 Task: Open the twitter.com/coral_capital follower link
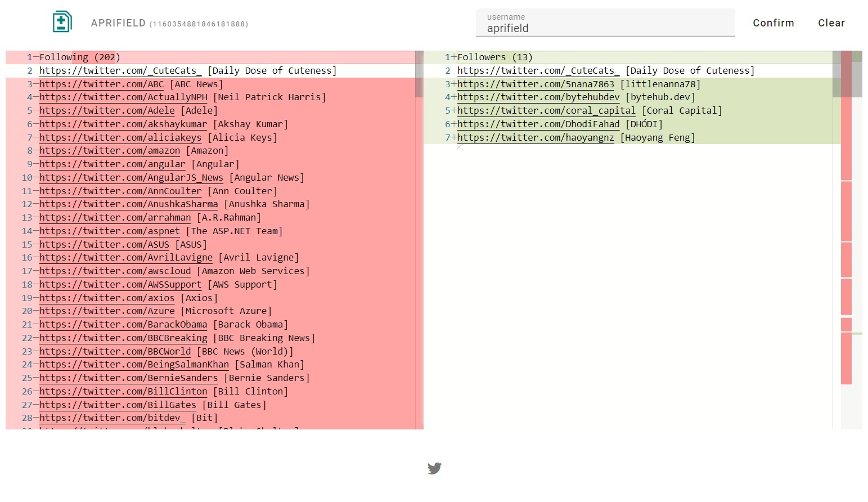click(x=546, y=111)
